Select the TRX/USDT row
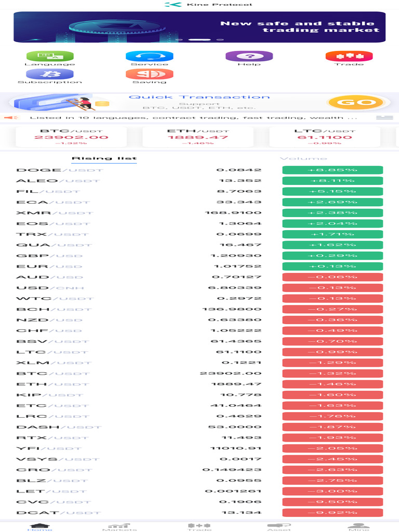This screenshot has width=399, height=532. click(x=199, y=234)
